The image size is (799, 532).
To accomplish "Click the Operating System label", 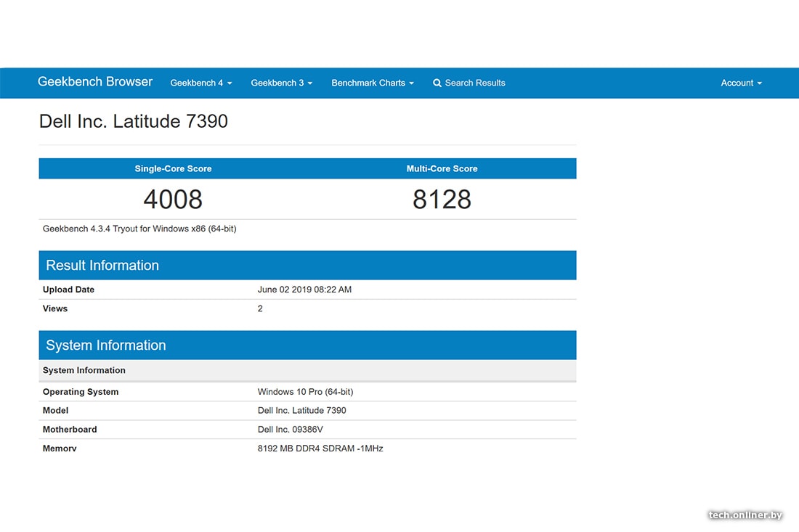I will pyautogui.click(x=81, y=391).
